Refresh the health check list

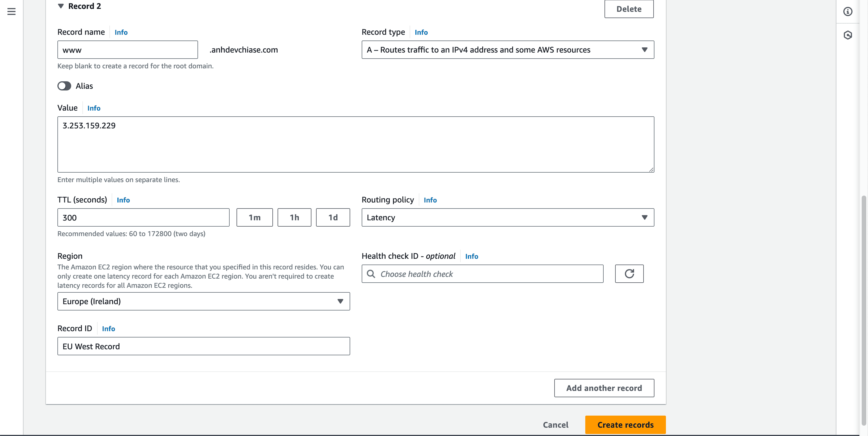click(629, 273)
